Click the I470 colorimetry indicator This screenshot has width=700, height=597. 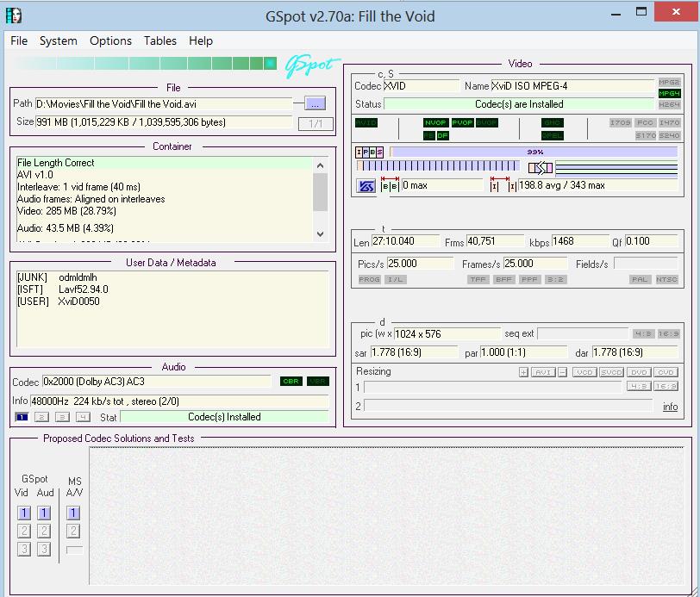pyautogui.click(x=669, y=122)
